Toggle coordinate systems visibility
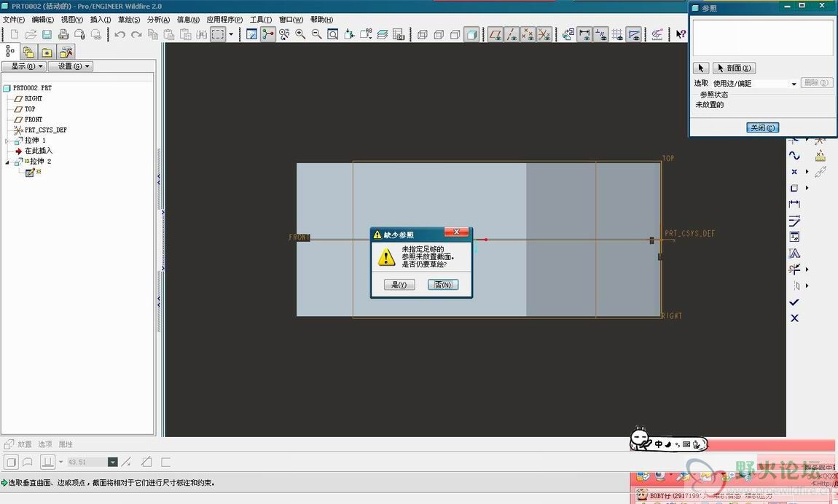Viewport: 838px width, 504px height. tap(544, 34)
